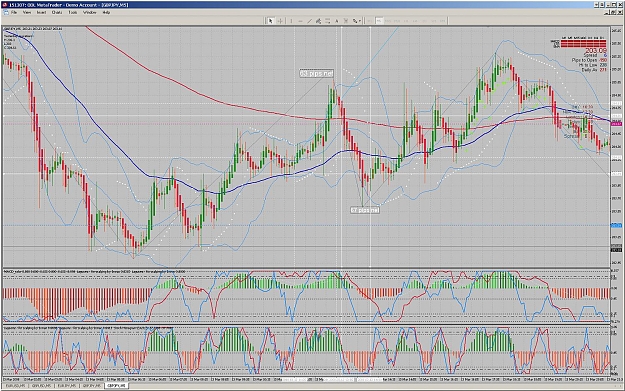The height and width of the screenshot is (391, 625).
Task: Click the active highlighted GBPJPY,M5 tab
Action: pyautogui.click(x=116, y=386)
